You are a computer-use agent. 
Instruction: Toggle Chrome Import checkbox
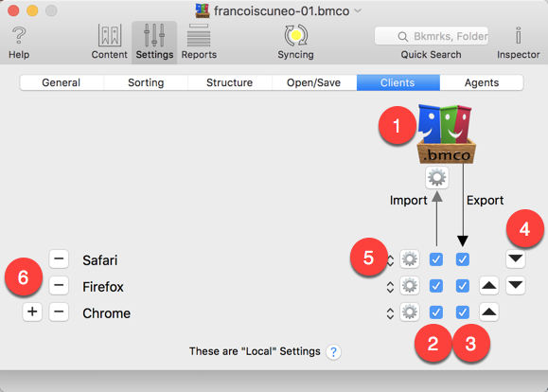435,312
